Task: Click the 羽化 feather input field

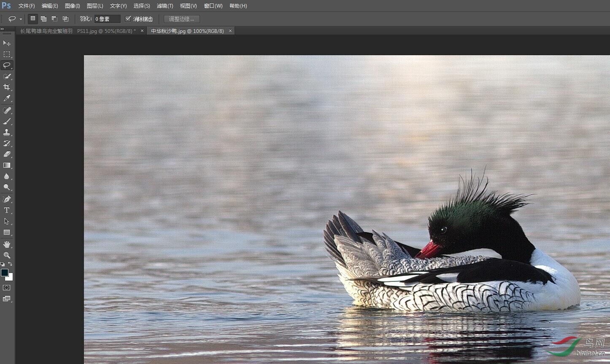Action: coord(107,19)
